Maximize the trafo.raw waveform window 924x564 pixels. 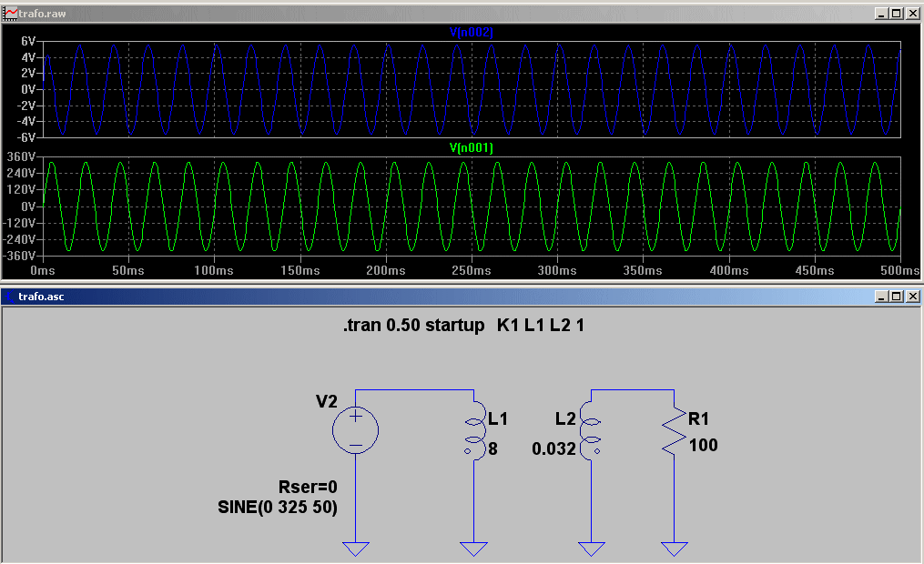coord(897,13)
